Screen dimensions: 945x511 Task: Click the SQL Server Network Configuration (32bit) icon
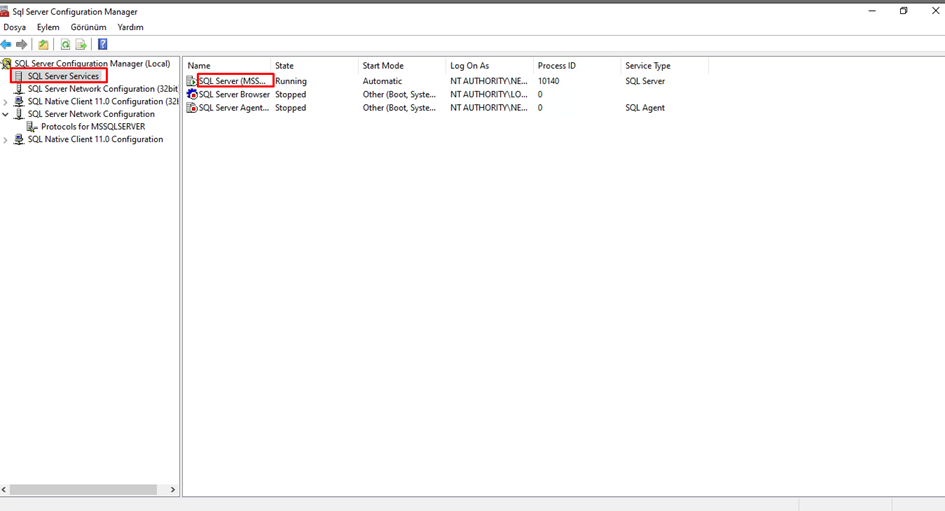point(19,89)
